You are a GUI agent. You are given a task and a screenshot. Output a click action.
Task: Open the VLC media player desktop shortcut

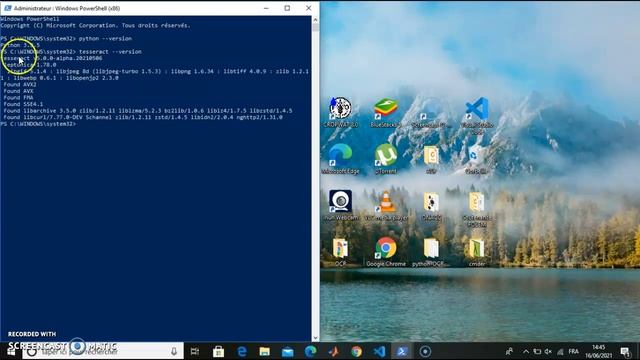point(386,205)
